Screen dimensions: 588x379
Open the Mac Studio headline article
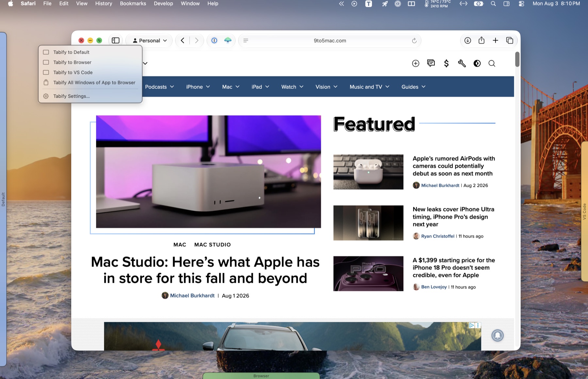point(205,270)
